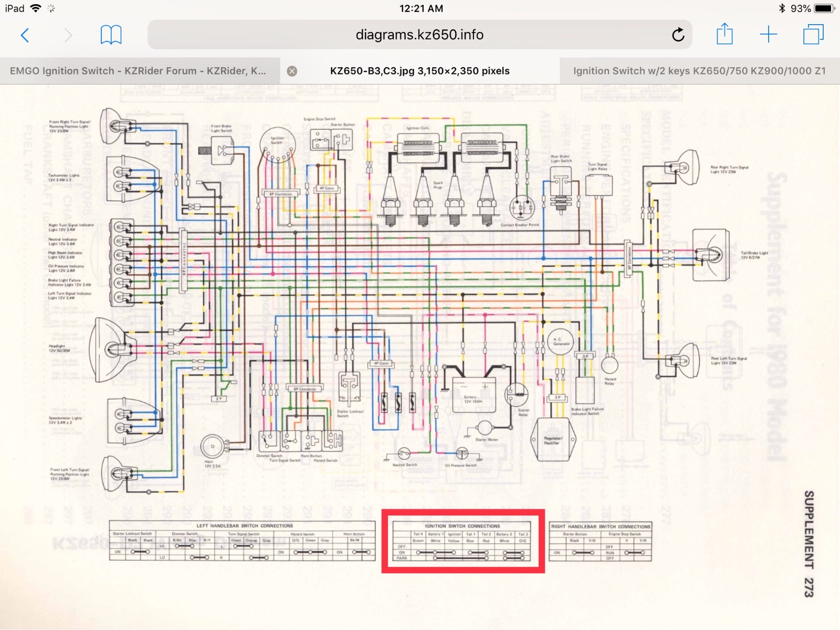The width and height of the screenshot is (840, 630).
Task: Switch to EMGO Ignition Switch forum tab
Action: [138, 71]
